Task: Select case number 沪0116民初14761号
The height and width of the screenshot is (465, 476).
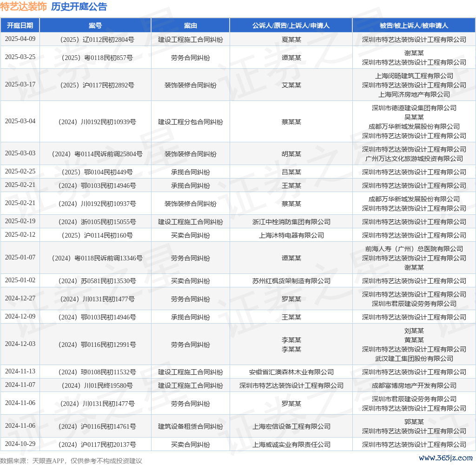Action: tap(97, 427)
